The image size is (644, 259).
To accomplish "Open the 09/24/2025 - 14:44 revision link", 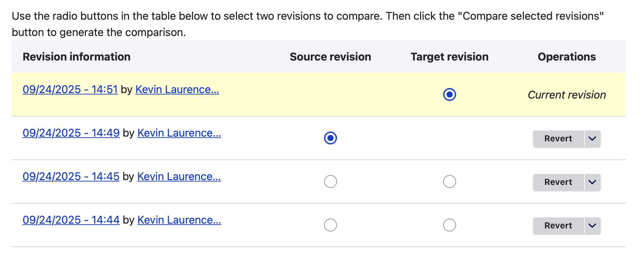I will [71, 220].
